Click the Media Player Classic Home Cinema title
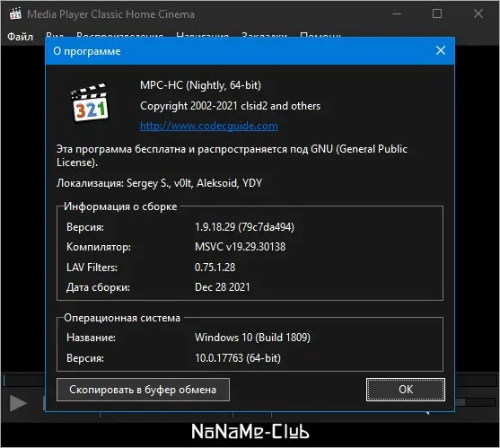Viewport: 500px width, 448px height. tap(110, 14)
